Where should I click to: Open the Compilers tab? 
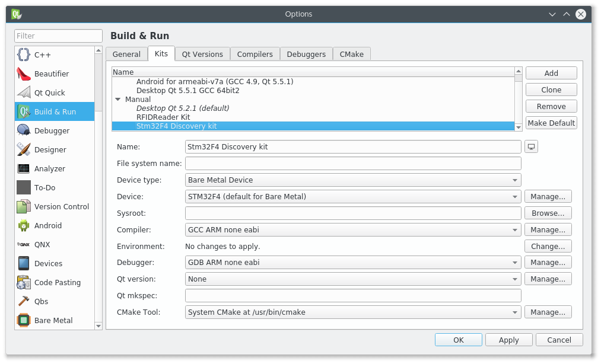255,54
